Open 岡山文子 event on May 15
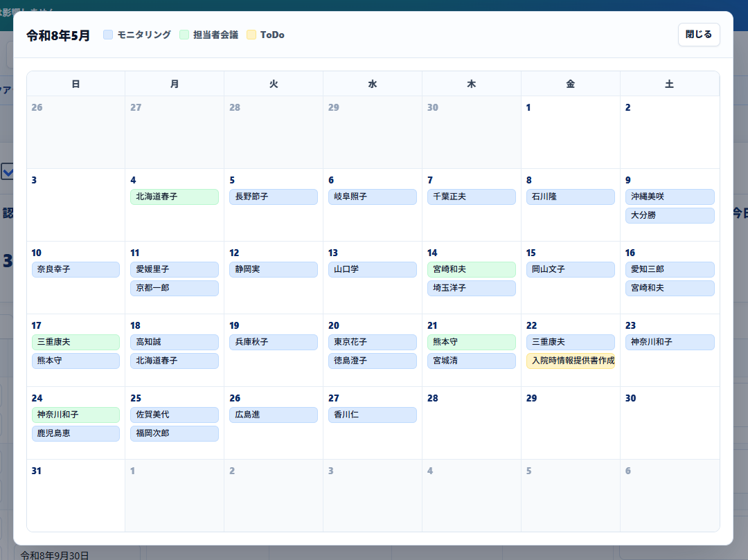748x560 pixels. pos(571,269)
